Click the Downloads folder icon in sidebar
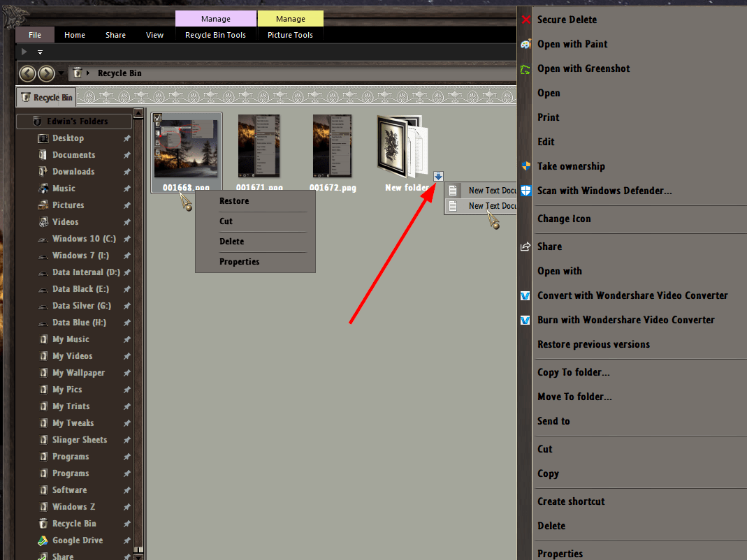 click(x=43, y=172)
